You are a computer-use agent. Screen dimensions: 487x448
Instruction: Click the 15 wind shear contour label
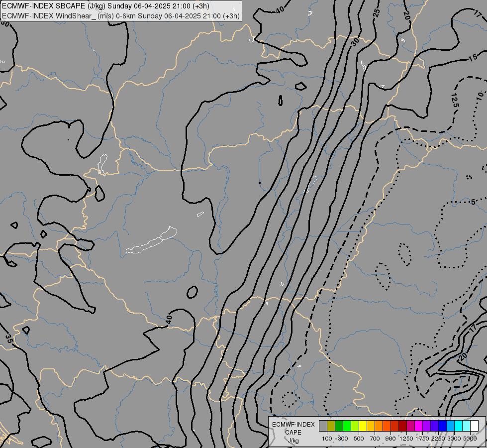pos(473,58)
